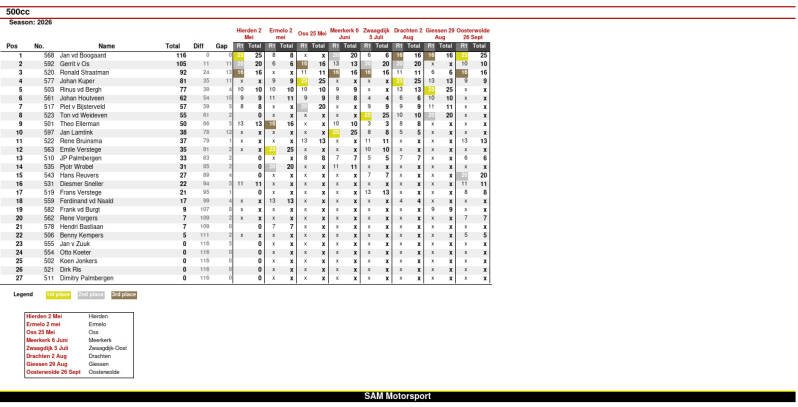This screenshot has width=798, height=407.
Task: Click 'Zwaagdijk 5 Juli' race column heading
Action: tap(376, 34)
